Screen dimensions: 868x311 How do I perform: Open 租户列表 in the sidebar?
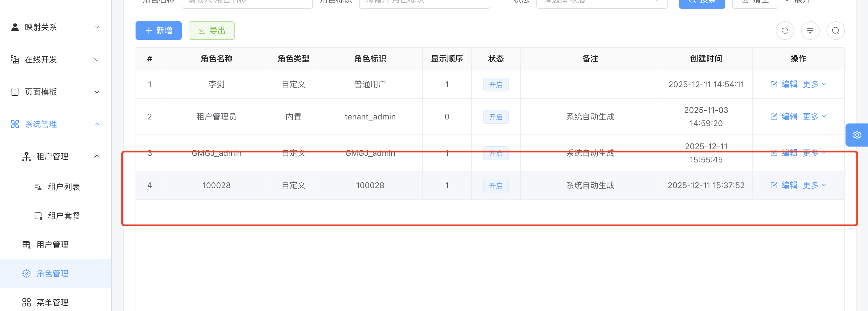pyautogui.click(x=64, y=187)
